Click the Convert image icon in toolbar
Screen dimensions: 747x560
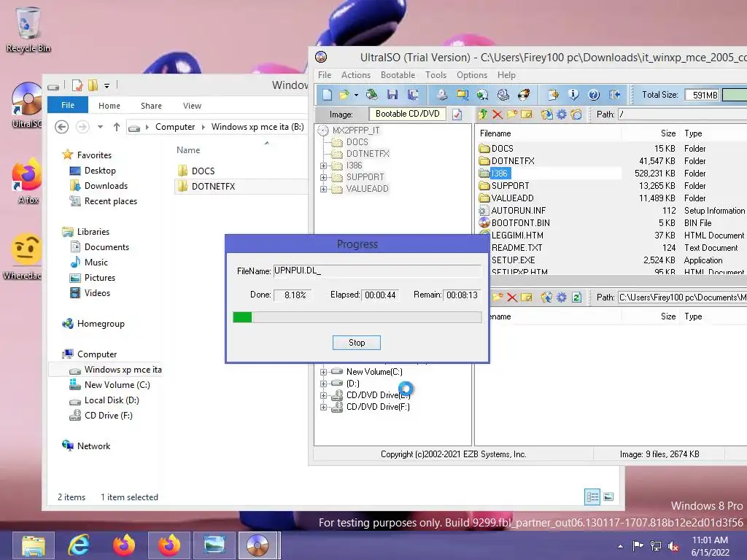(483, 95)
